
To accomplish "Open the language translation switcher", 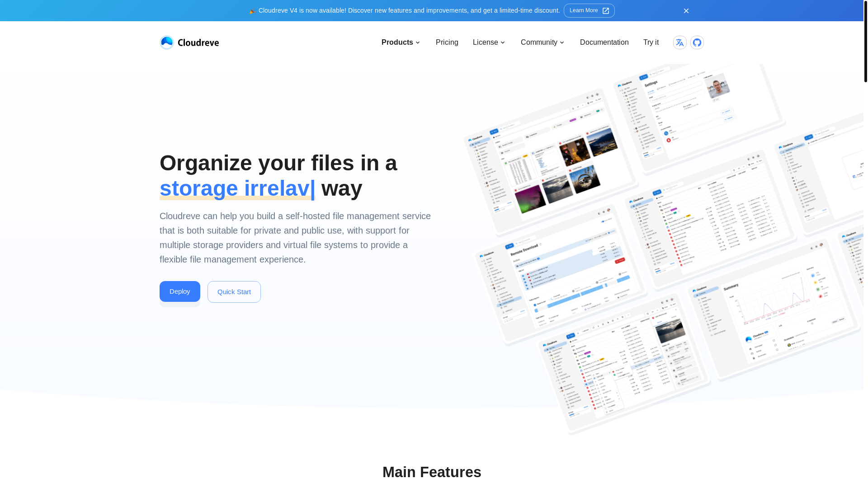I will (x=679, y=42).
